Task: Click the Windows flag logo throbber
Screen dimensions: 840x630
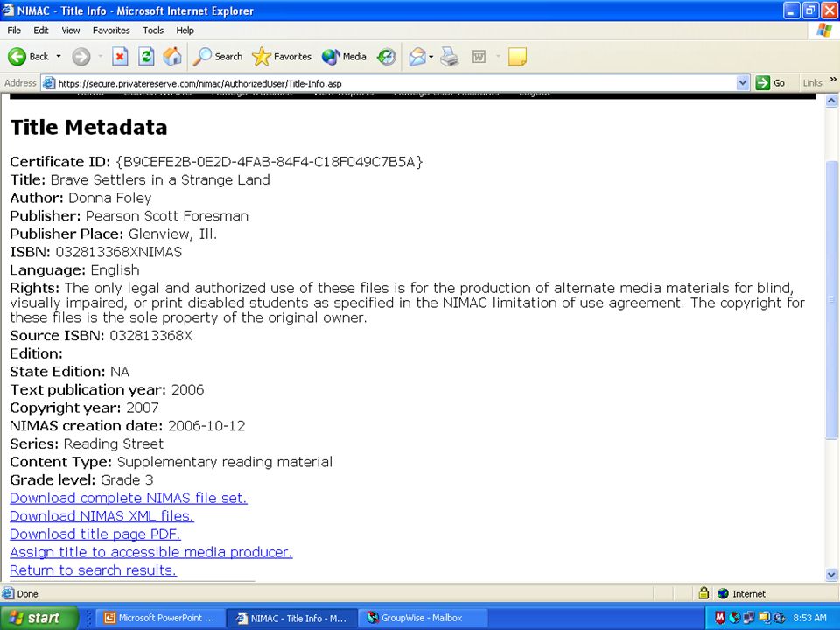Action: 825,30
